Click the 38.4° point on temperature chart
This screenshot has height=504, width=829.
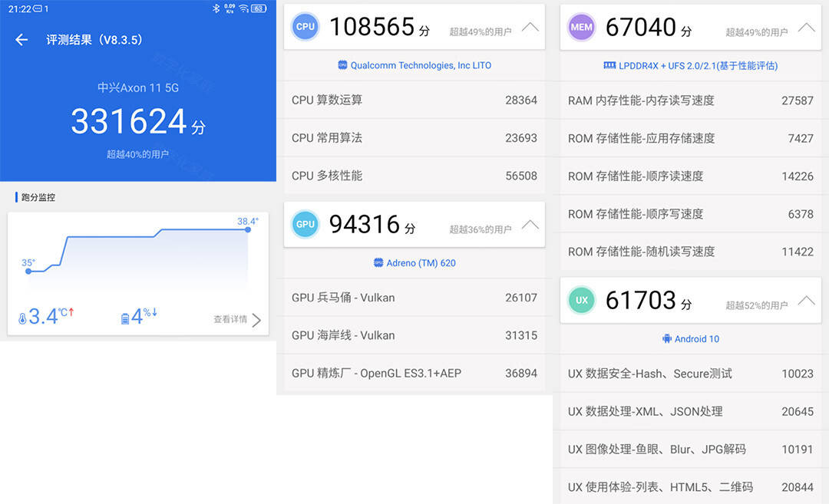tap(247, 229)
